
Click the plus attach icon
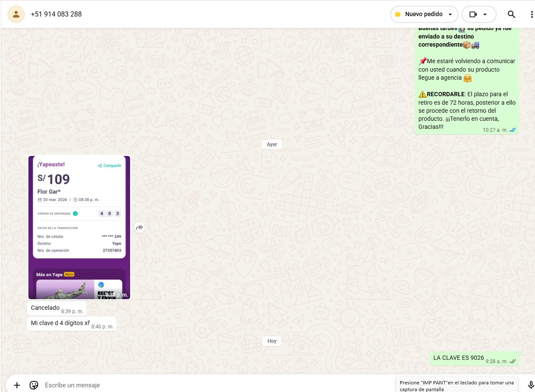pos(17,385)
